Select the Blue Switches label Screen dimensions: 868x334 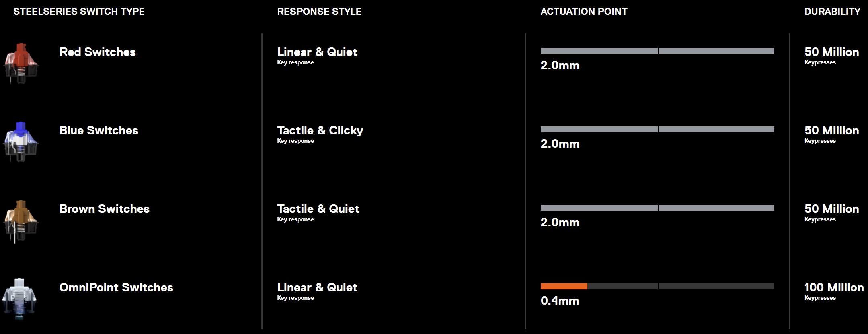(x=99, y=130)
